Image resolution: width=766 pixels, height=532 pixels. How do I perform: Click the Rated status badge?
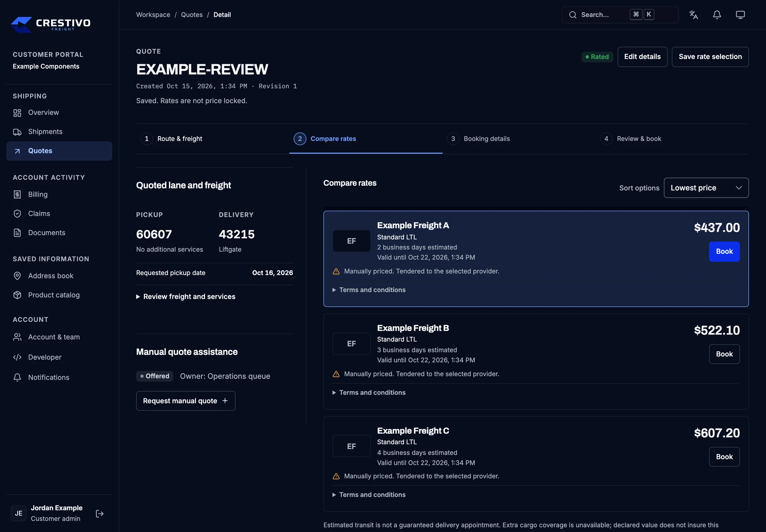597,57
